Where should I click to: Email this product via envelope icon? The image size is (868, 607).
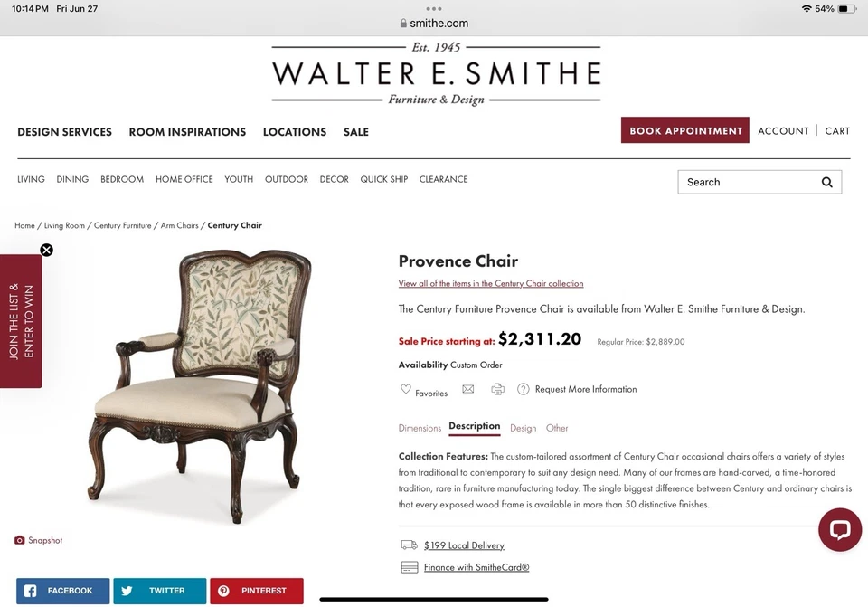coord(468,389)
